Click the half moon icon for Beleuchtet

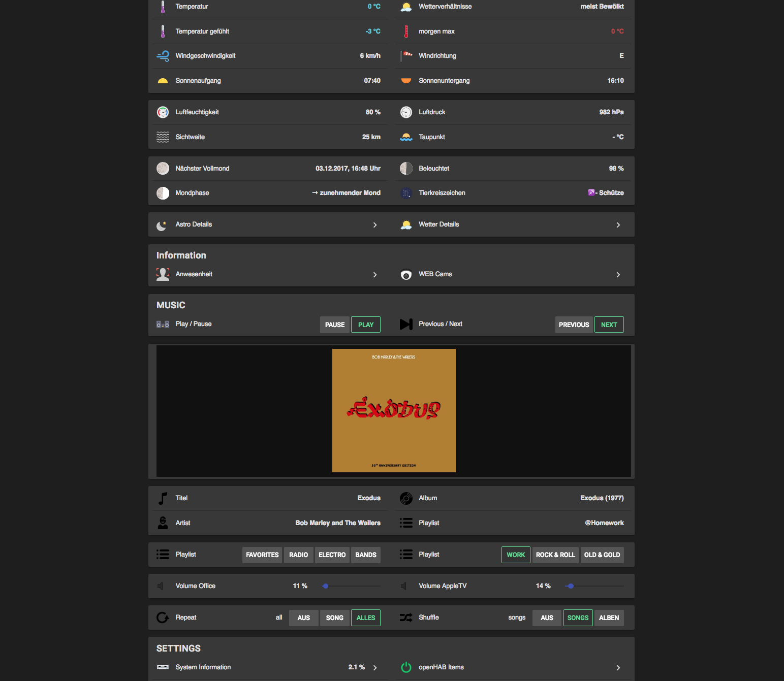(x=406, y=169)
